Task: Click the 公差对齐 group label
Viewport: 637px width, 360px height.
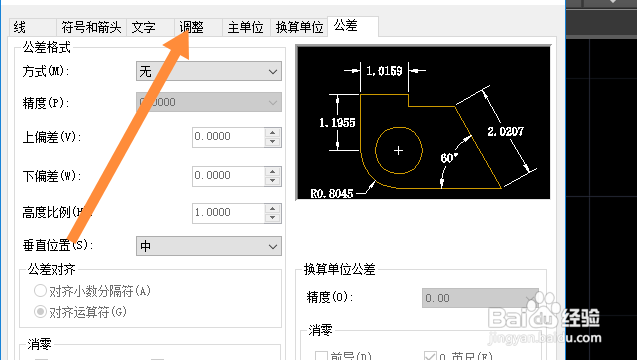Action: 52,269
